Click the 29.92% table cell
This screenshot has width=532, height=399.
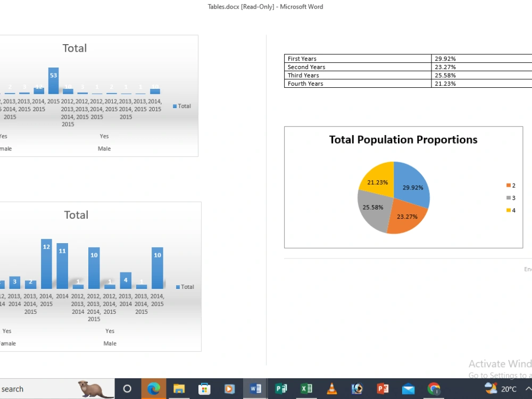[x=482, y=59]
